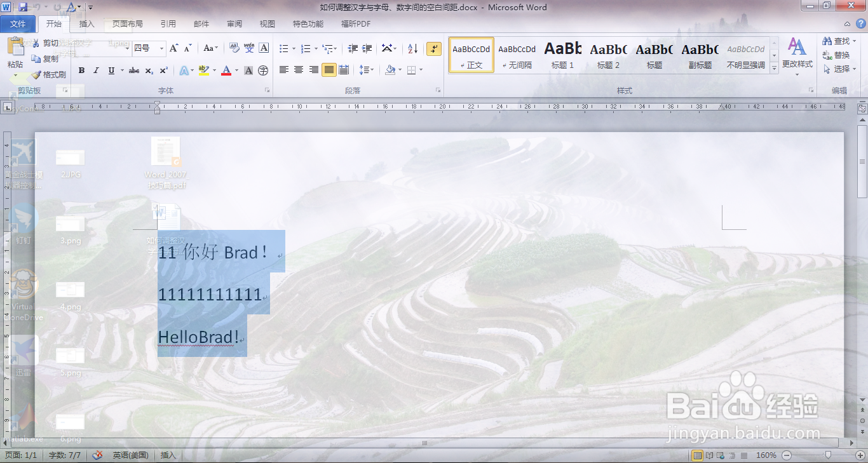Apply the 标题 1 heading style

[x=563, y=55]
